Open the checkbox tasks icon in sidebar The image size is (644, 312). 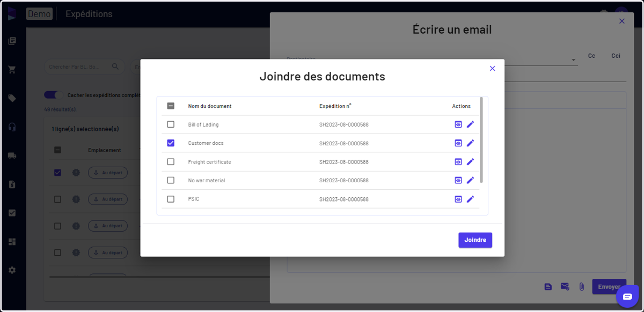(12, 213)
